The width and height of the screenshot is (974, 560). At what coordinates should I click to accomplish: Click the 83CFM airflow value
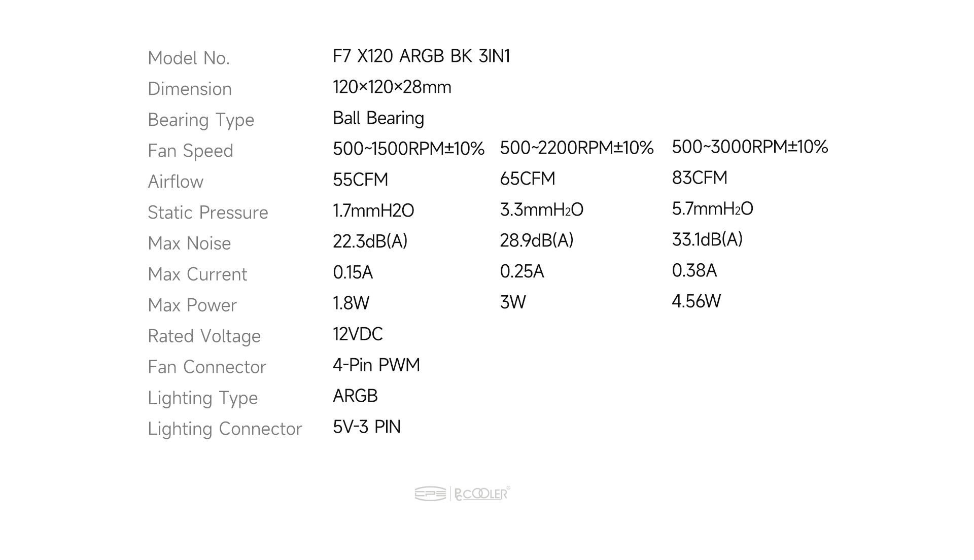click(700, 178)
